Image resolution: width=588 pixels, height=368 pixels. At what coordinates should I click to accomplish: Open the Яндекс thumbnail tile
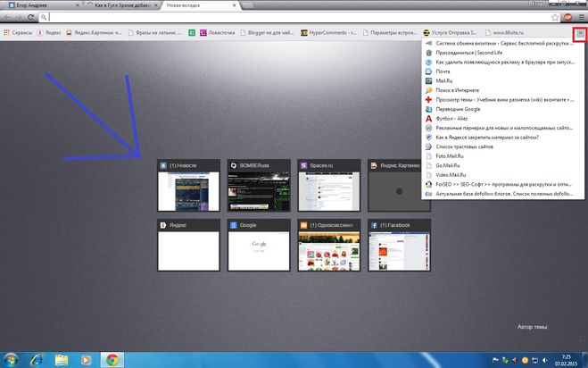pos(188,245)
